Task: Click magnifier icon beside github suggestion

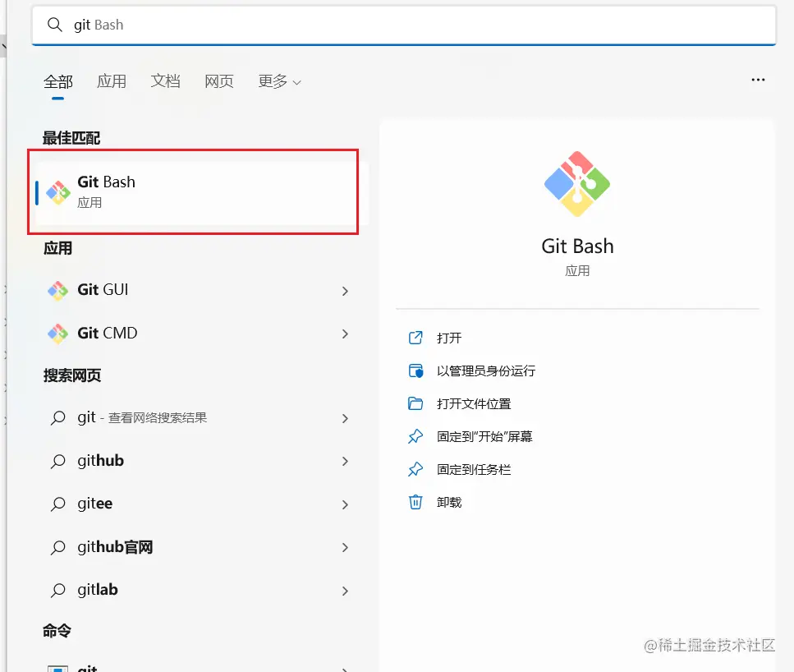Action: (57, 461)
